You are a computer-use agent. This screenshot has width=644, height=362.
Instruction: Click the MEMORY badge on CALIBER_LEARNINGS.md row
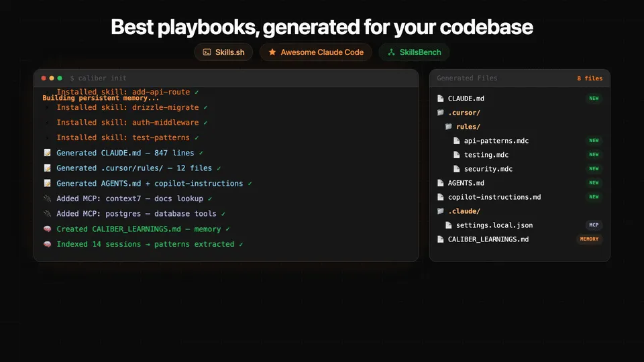point(589,239)
